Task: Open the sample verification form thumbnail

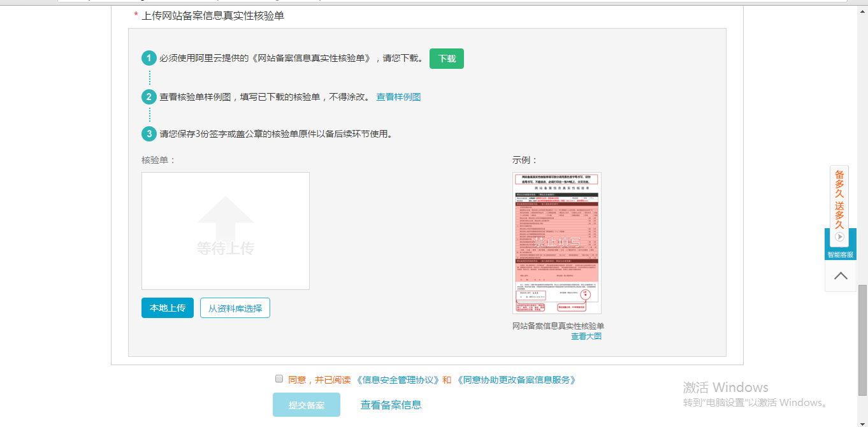Action: [556, 243]
